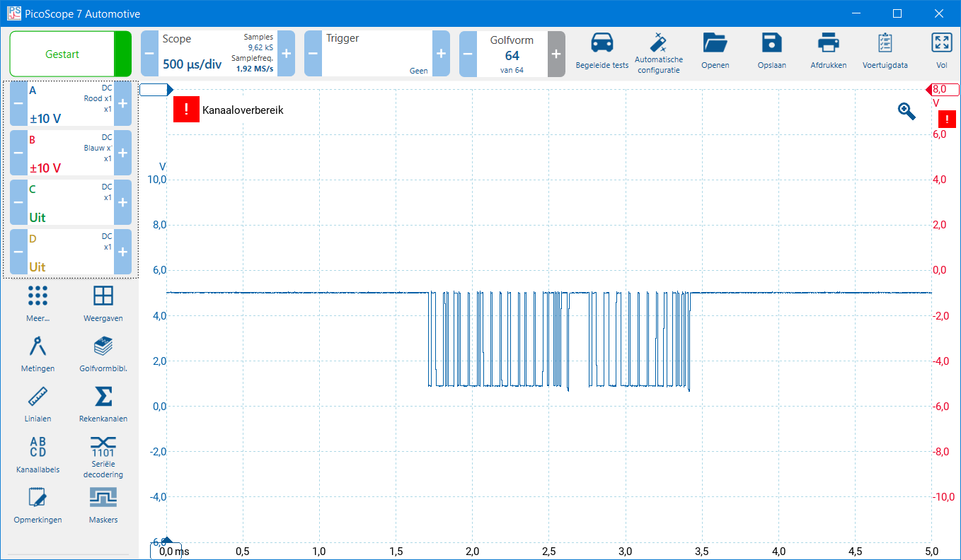This screenshot has width=961, height=560.
Task: Open the Metingen measurements tool
Action: coord(38,347)
